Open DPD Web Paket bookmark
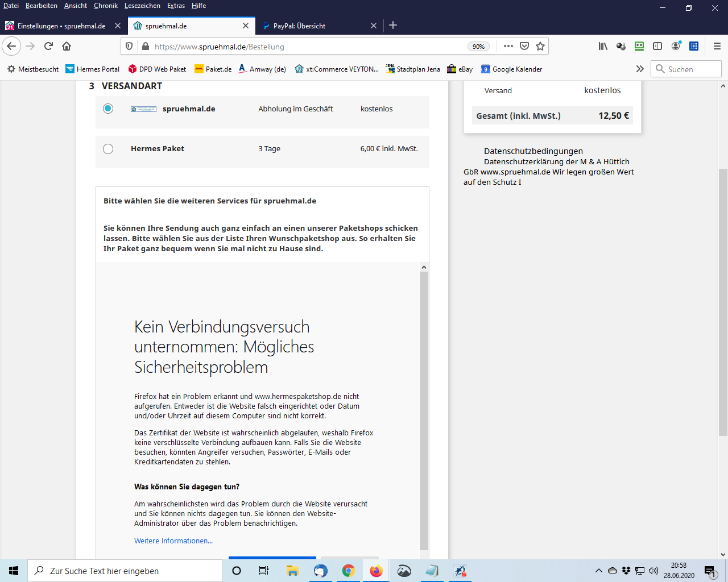Image resolution: width=728 pixels, height=582 pixels. pyautogui.click(x=158, y=69)
